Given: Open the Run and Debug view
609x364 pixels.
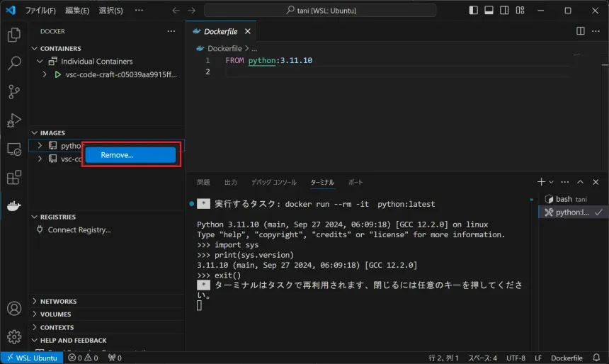Looking at the screenshot, I should point(13,120).
